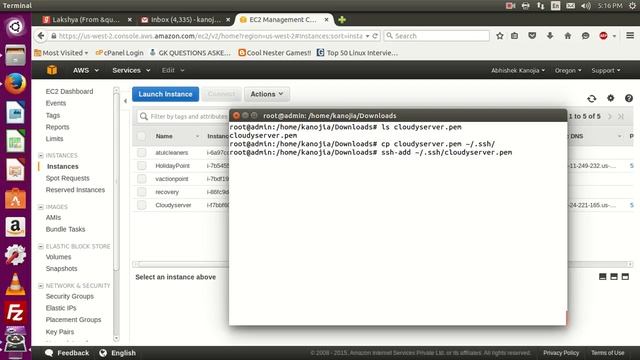This screenshot has width=640, height=360.
Task: Refresh the EC2 instances list
Action: point(591,98)
